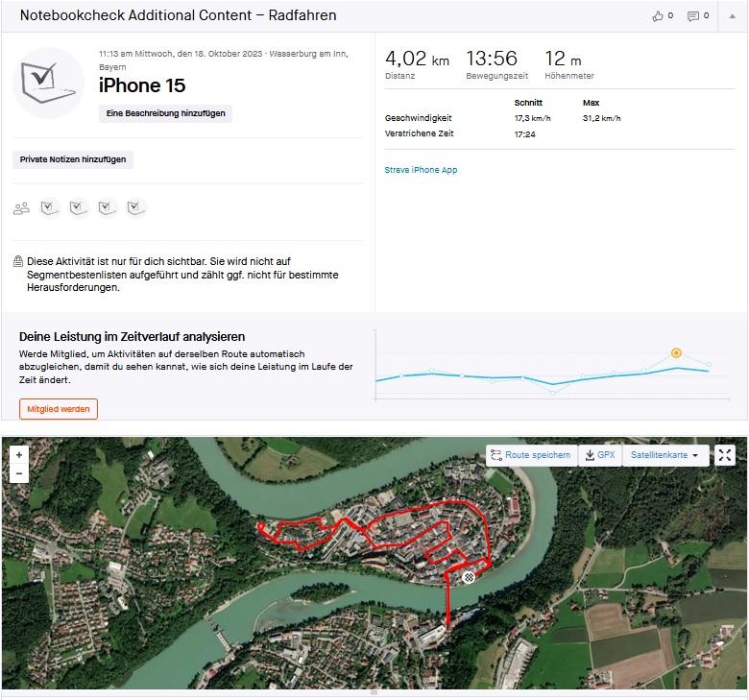Click the 17,3 km/h average speed
The width and height of the screenshot is (749, 700).
(532, 118)
